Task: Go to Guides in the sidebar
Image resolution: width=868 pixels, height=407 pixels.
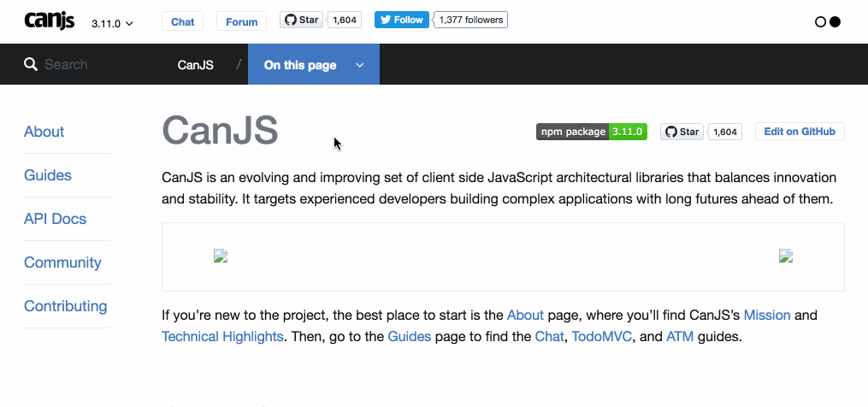Action: 48,175
